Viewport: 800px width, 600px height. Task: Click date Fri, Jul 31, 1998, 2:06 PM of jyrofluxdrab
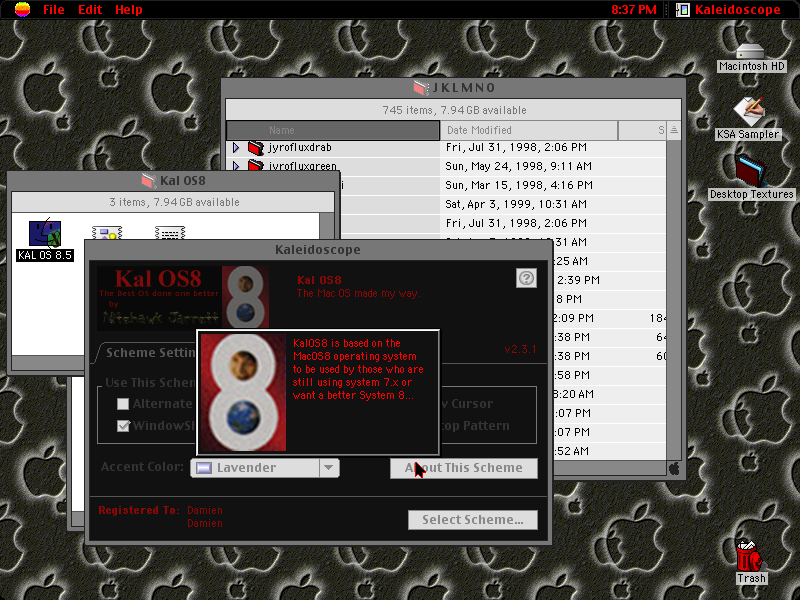[x=516, y=147]
